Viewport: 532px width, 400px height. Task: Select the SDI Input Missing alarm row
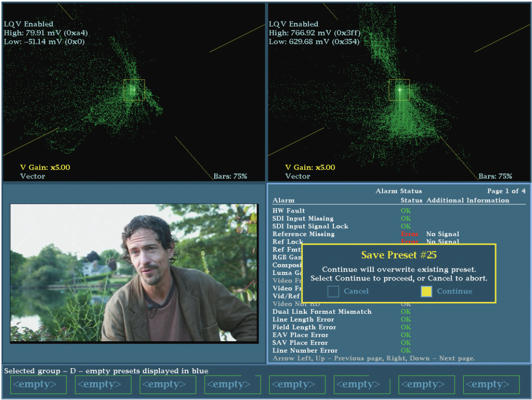[x=399, y=219]
